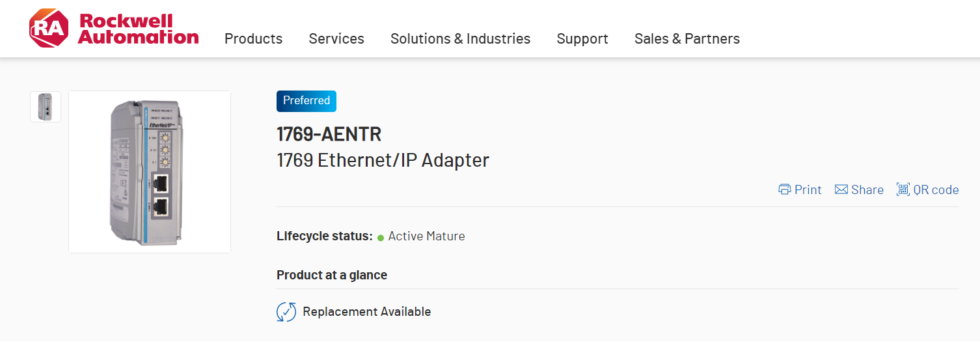The image size is (980, 351).
Task: Click the Active Mature status label
Action: click(426, 236)
